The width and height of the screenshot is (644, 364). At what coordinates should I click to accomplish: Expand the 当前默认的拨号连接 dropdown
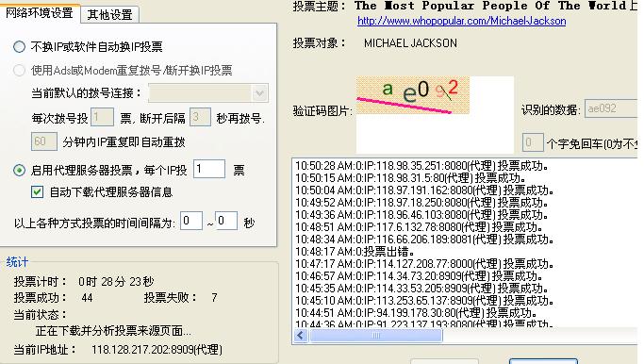tap(259, 93)
